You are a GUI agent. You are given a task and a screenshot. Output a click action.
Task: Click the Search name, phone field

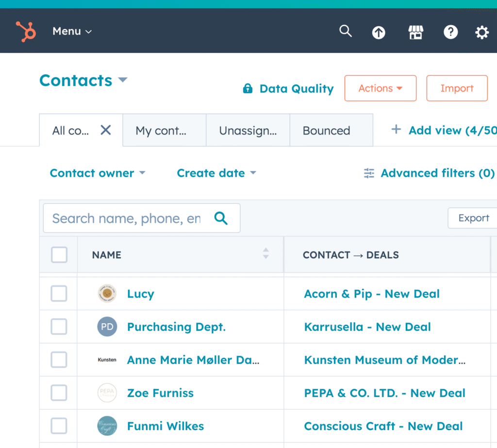tap(142, 218)
